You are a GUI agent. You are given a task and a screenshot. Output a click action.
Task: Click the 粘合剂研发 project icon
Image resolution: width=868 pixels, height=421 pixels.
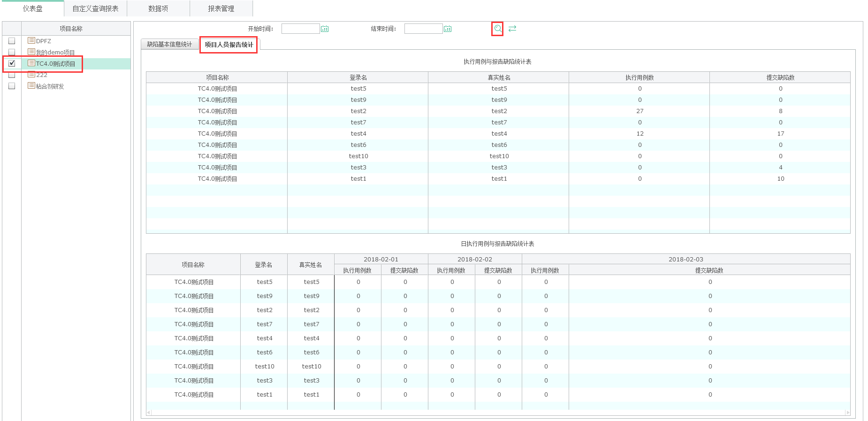pyautogui.click(x=31, y=86)
